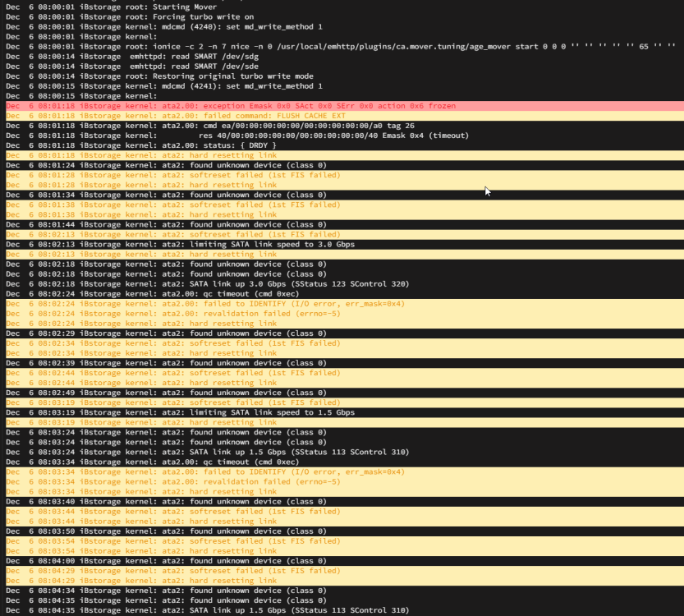The image size is (684, 616).
Task: Select "limiting SATA link speed to 1.5 Gbps"
Action: [x=345, y=412]
